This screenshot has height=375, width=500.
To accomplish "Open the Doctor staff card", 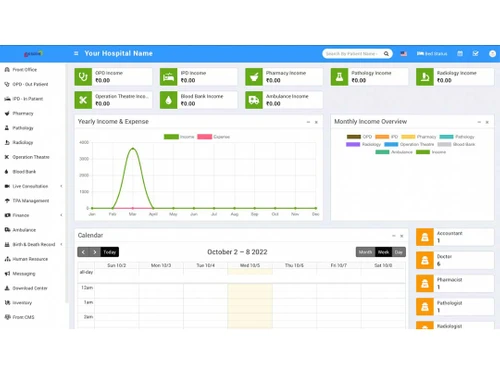I will coord(455,260).
